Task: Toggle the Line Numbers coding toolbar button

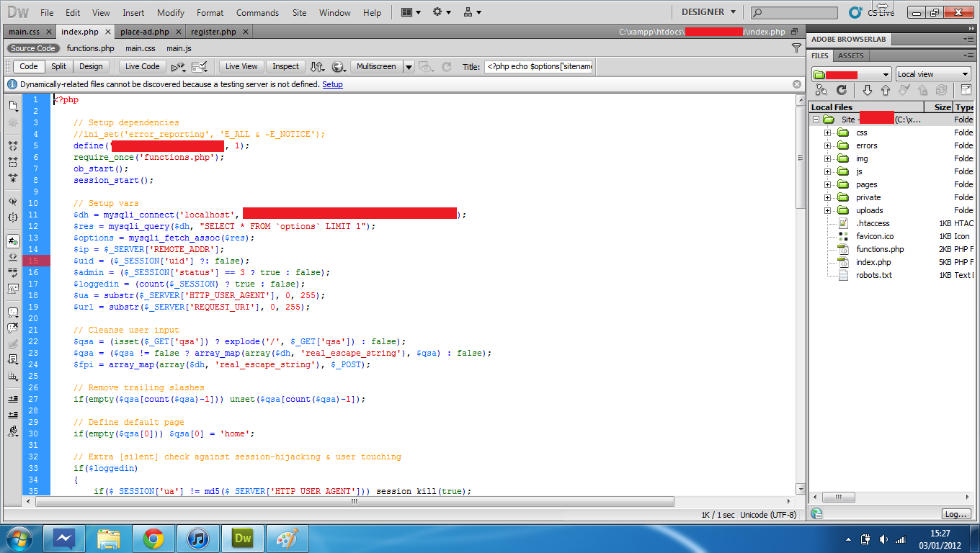Action: [x=13, y=240]
